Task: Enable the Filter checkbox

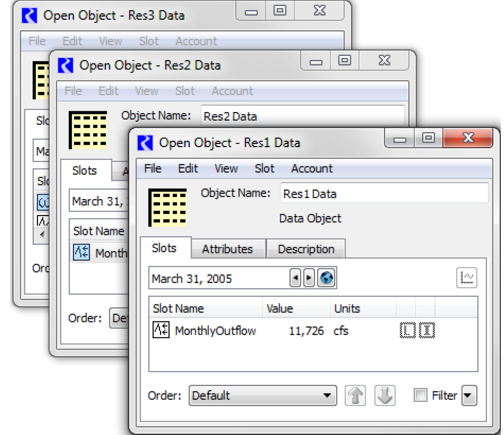Action: coord(420,395)
